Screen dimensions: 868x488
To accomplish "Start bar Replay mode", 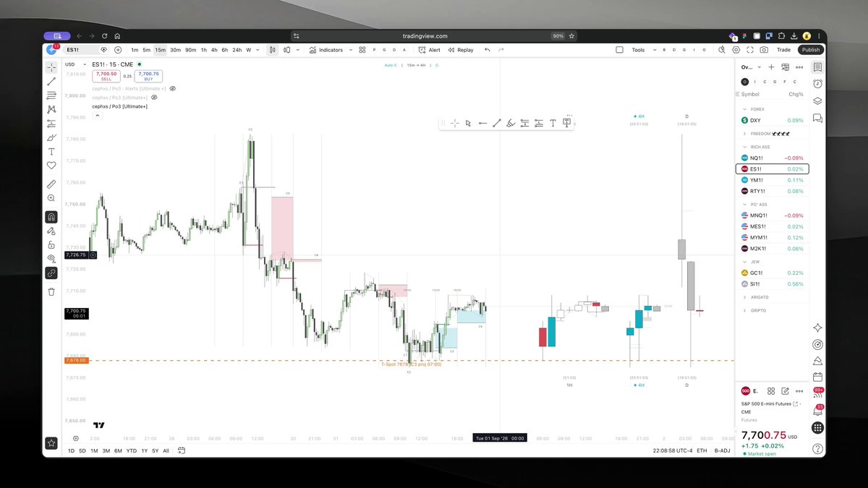I will click(461, 50).
